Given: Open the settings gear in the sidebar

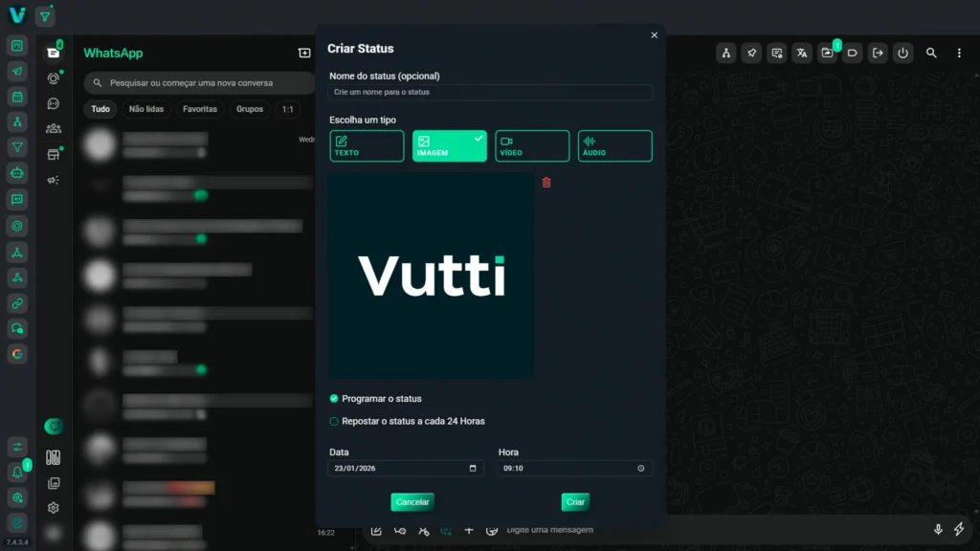Looking at the screenshot, I should point(54,508).
